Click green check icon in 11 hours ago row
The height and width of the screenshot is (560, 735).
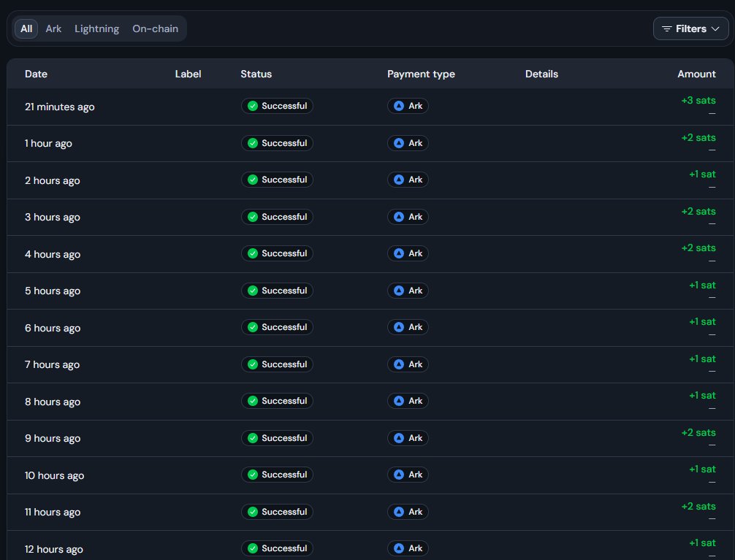[253, 512]
